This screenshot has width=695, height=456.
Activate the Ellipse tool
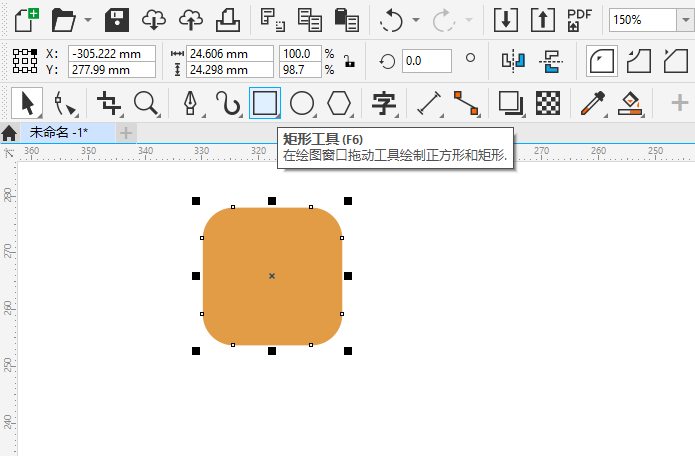(x=302, y=102)
